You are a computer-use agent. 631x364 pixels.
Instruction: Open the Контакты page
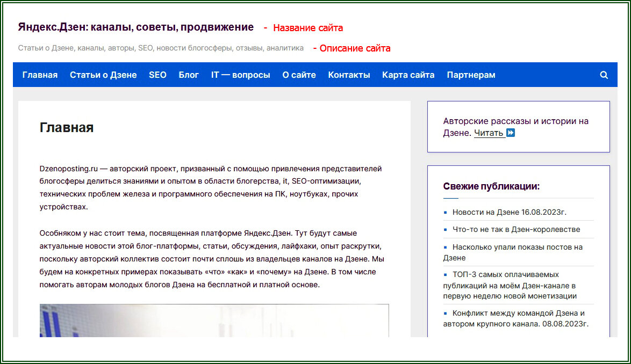349,75
